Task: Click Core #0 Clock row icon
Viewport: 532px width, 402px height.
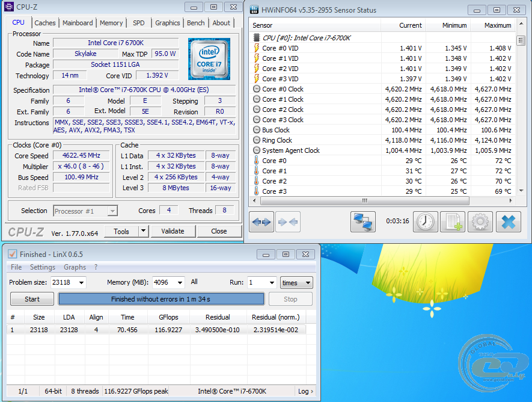Action: [x=257, y=89]
